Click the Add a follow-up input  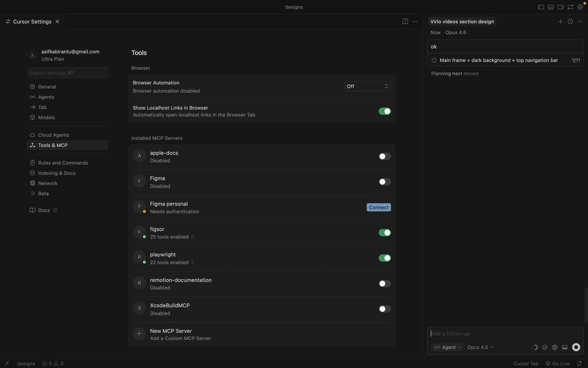click(505, 334)
